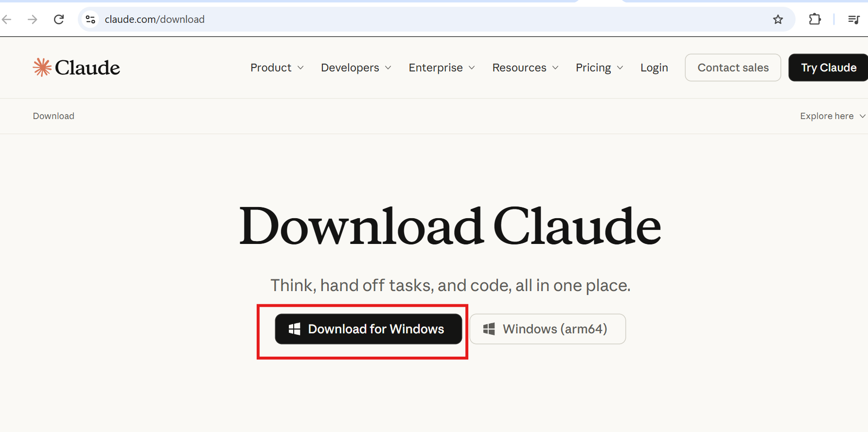
Task: Expand the Developers menu
Action: point(356,68)
